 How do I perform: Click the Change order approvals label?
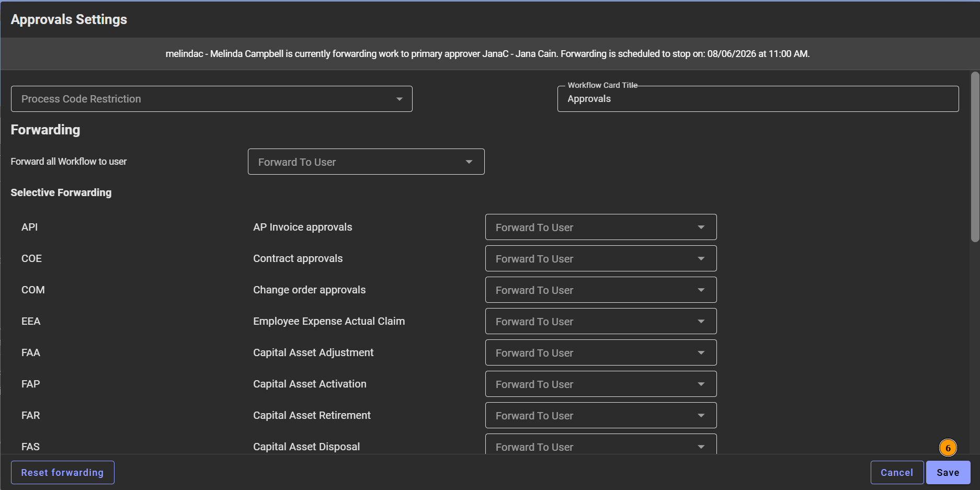pyautogui.click(x=310, y=290)
